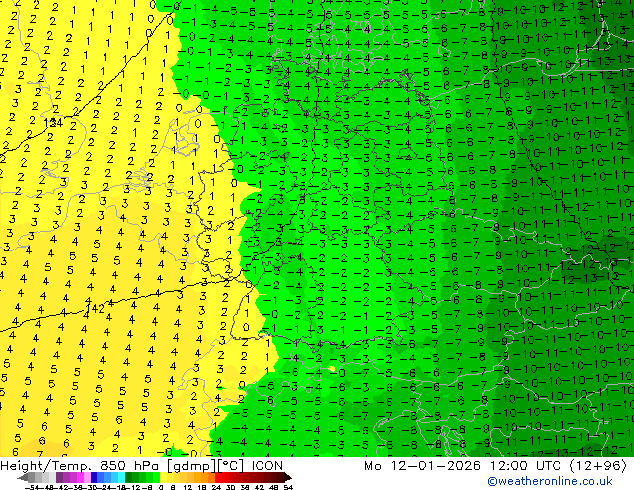Click the cyan swatch left of the dark green on the legend
This screenshot has height=490, width=634.
tap(122, 477)
